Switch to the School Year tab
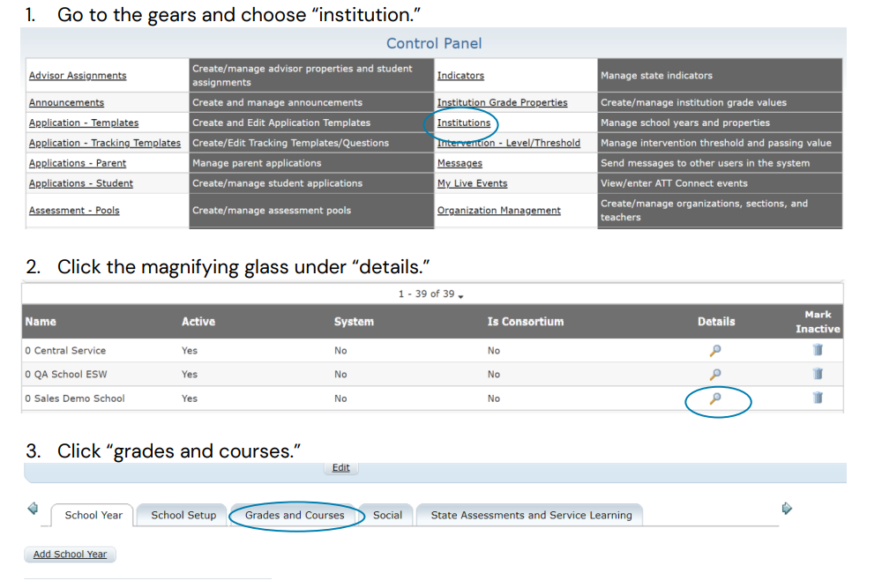The width and height of the screenshot is (882, 588). tap(93, 515)
